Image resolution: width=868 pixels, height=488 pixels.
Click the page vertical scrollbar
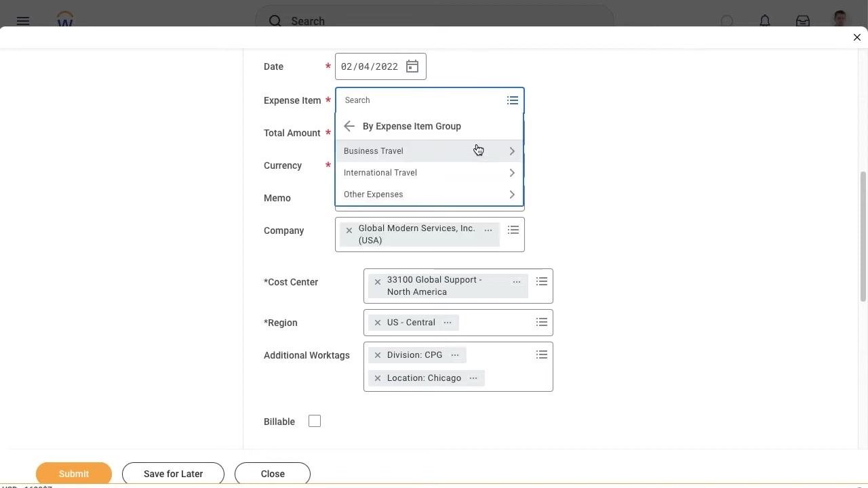863,236
